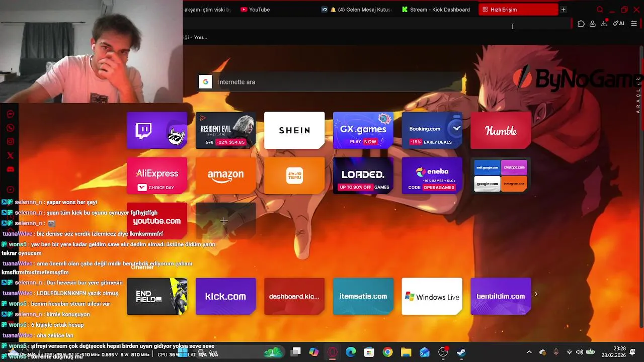Open the notification bell in system tray
Viewport: 644px width, 362px height.
[x=632, y=352]
